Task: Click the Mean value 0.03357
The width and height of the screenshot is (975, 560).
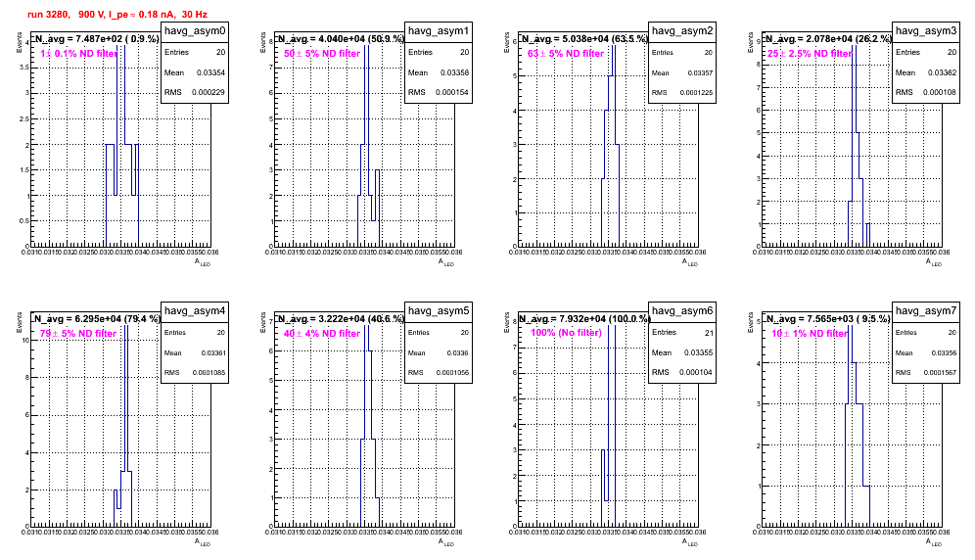Action: click(700, 72)
